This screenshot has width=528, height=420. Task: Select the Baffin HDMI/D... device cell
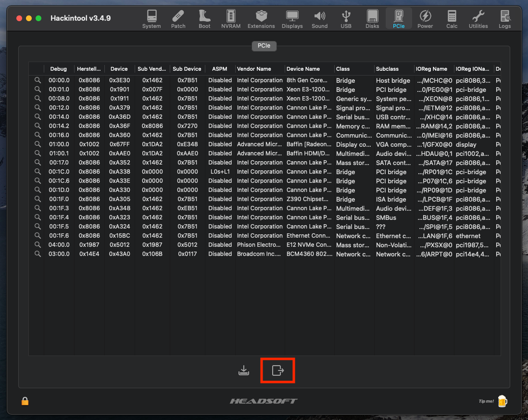[x=308, y=153]
